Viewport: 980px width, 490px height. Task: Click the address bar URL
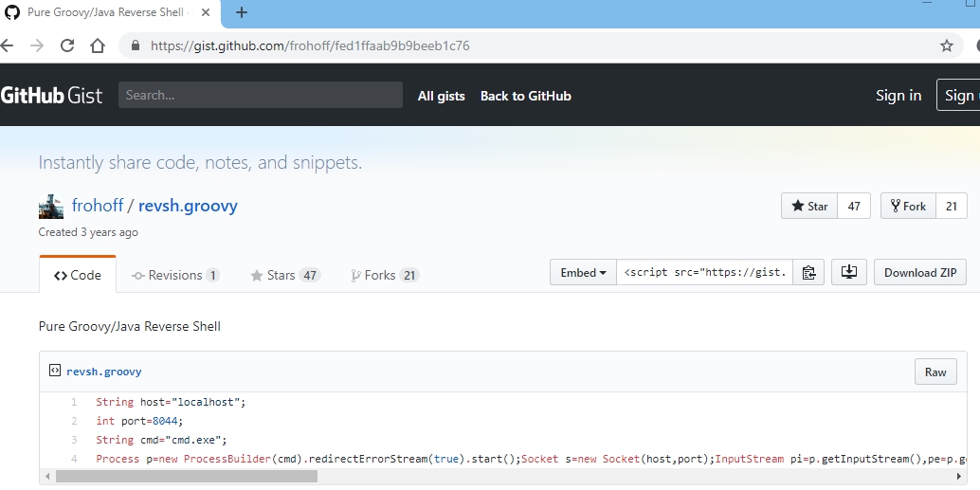coord(310,45)
